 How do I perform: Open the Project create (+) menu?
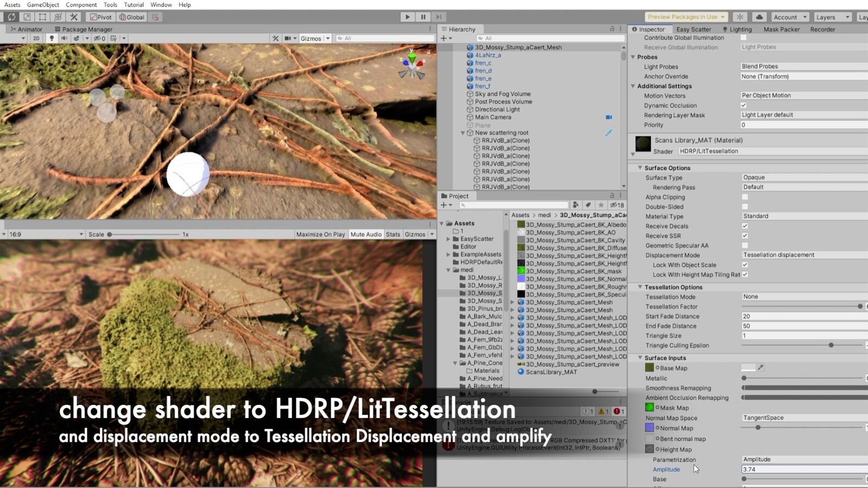(446, 205)
